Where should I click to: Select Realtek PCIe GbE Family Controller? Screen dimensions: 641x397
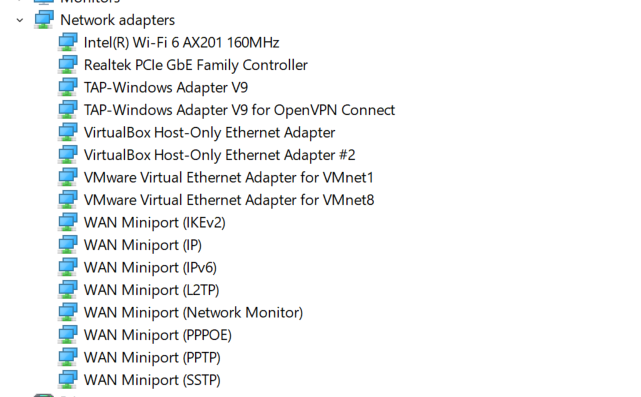pos(196,65)
